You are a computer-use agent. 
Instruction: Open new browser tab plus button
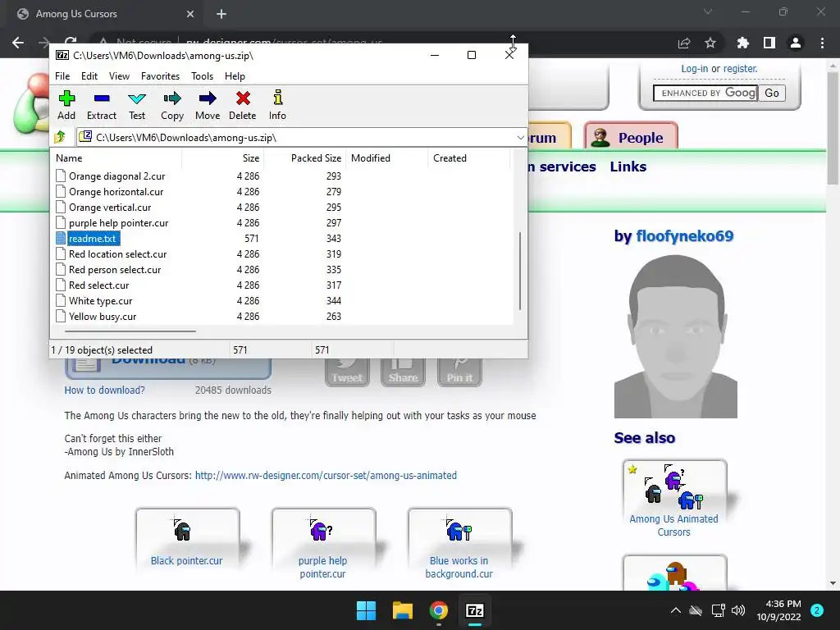pos(221,14)
